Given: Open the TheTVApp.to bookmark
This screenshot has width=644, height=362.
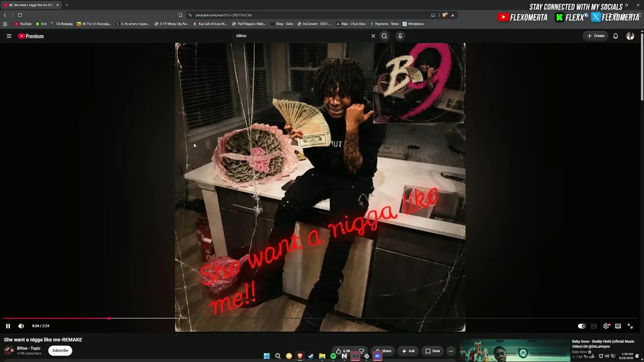Looking at the screenshot, I should (249, 24).
